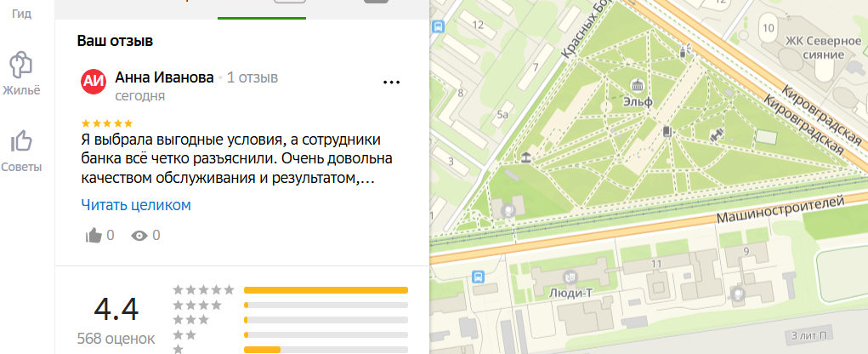Screen dimensions: 868x354
Task: Click the Ваш отзыв heading
Action: pyautogui.click(x=115, y=41)
